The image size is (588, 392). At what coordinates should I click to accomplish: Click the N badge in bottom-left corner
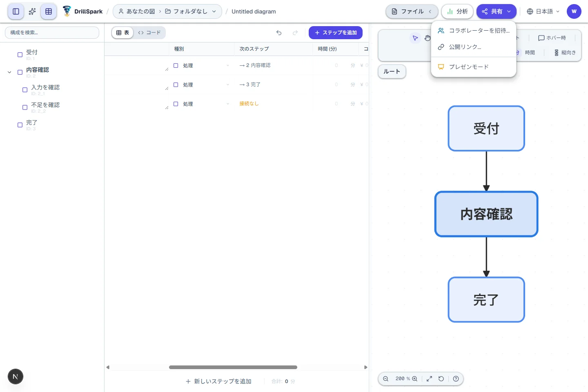coord(16,376)
